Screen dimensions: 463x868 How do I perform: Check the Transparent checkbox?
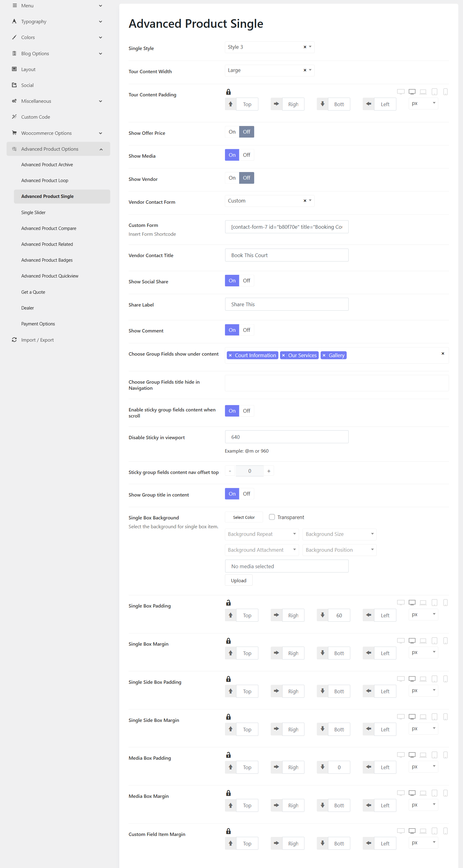[x=272, y=517]
